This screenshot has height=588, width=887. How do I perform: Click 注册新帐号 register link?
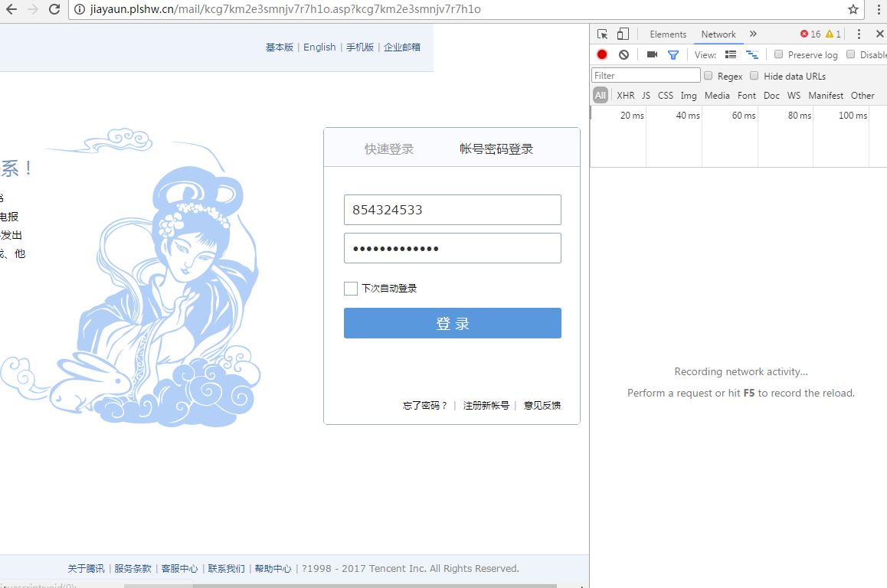click(x=486, y=405)
